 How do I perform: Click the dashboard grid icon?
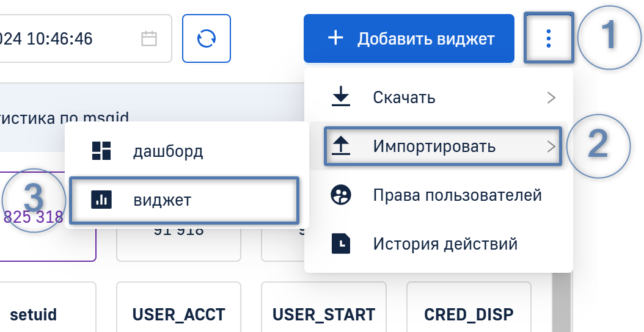point(100,151)
